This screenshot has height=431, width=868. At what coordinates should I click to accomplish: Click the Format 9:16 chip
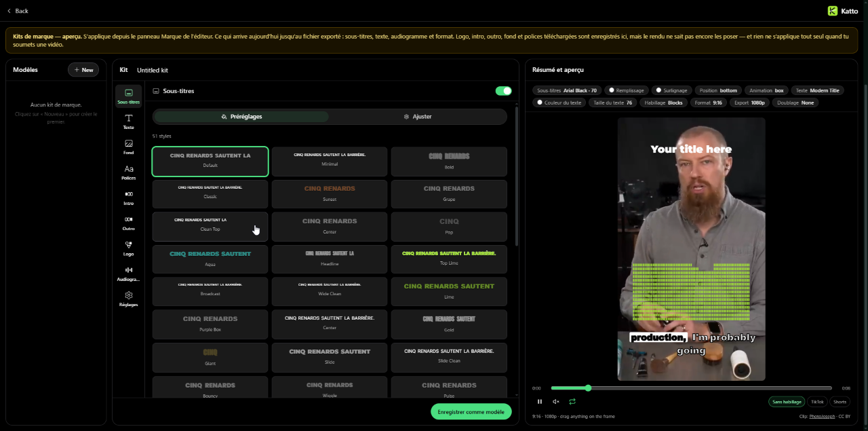[x=707, y=102]
